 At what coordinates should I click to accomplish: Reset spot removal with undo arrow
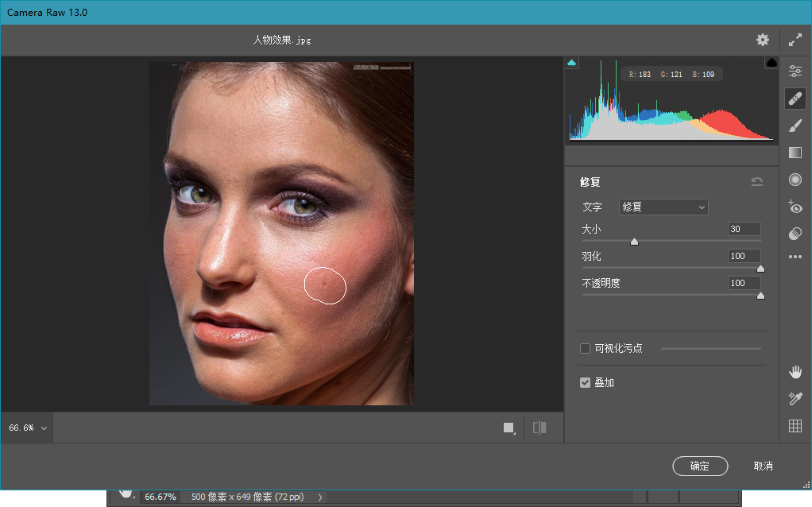tap(756, 181)
